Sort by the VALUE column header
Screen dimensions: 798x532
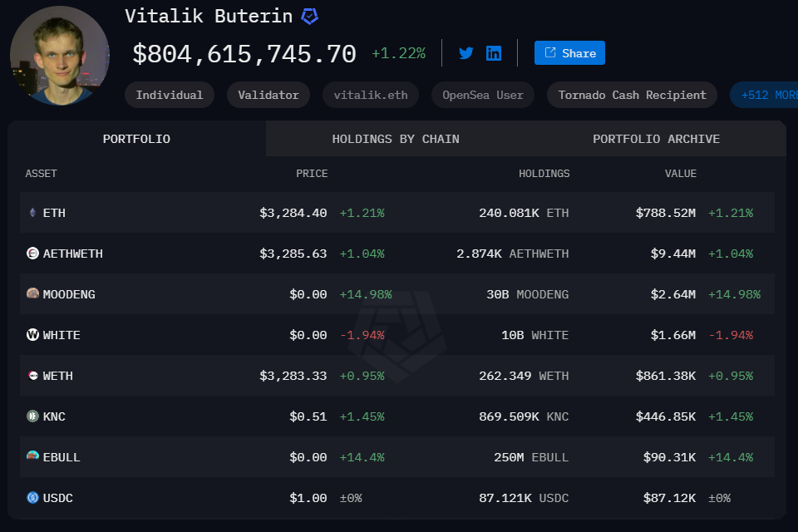point(681,174)
